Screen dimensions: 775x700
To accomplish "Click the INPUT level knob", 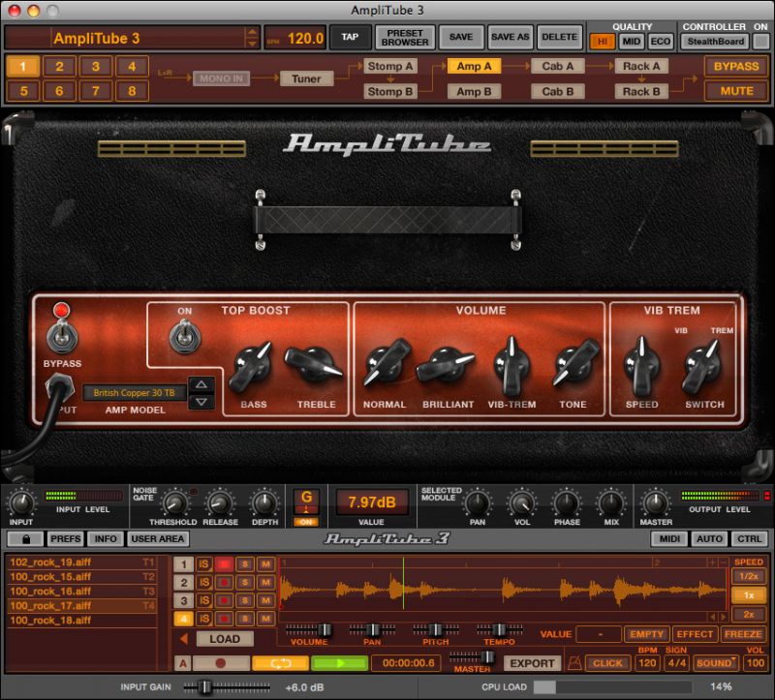I will [x=21, y=502].
